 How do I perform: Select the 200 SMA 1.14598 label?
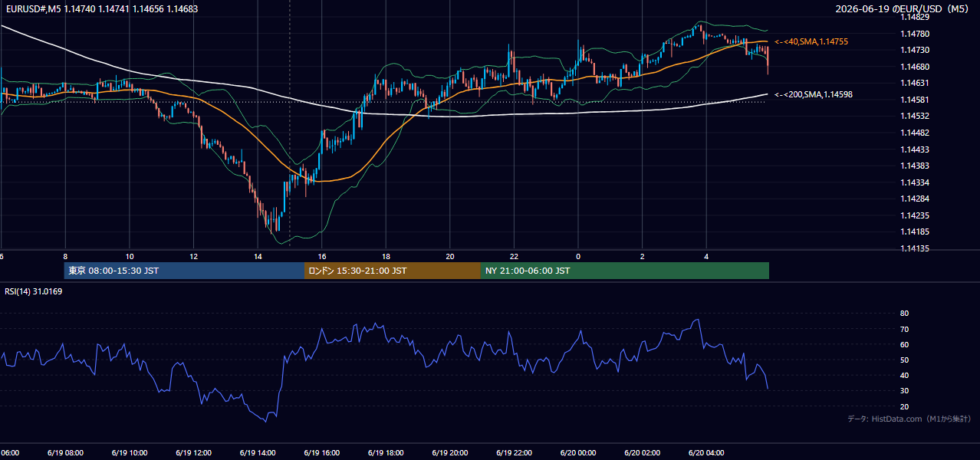tap(814, 94)
